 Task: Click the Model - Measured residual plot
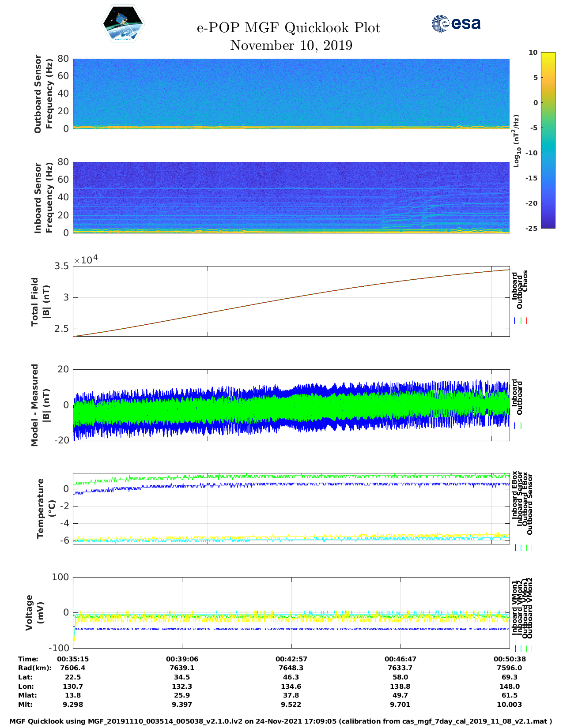click(x=291, y=405)
